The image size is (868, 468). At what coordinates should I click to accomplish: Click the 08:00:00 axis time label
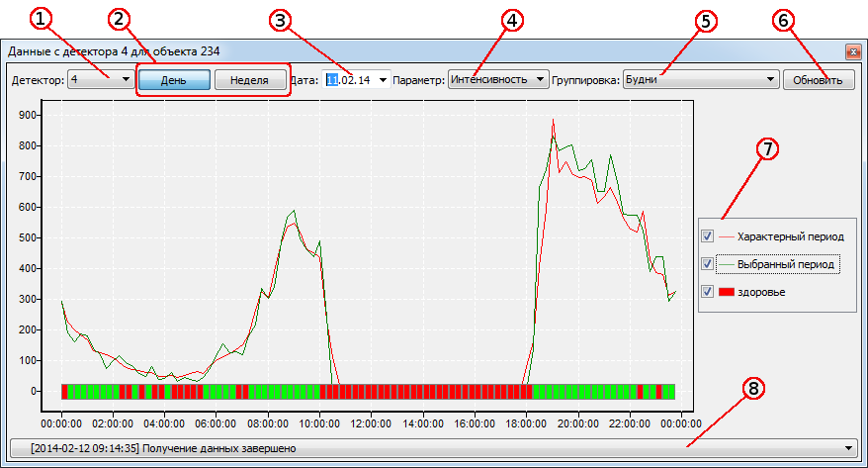point(267,423)
